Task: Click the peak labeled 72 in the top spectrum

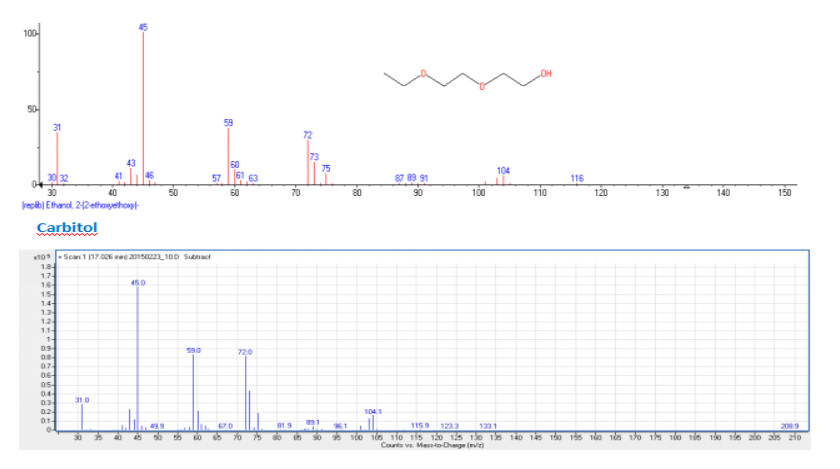Action: click(308, 161)
